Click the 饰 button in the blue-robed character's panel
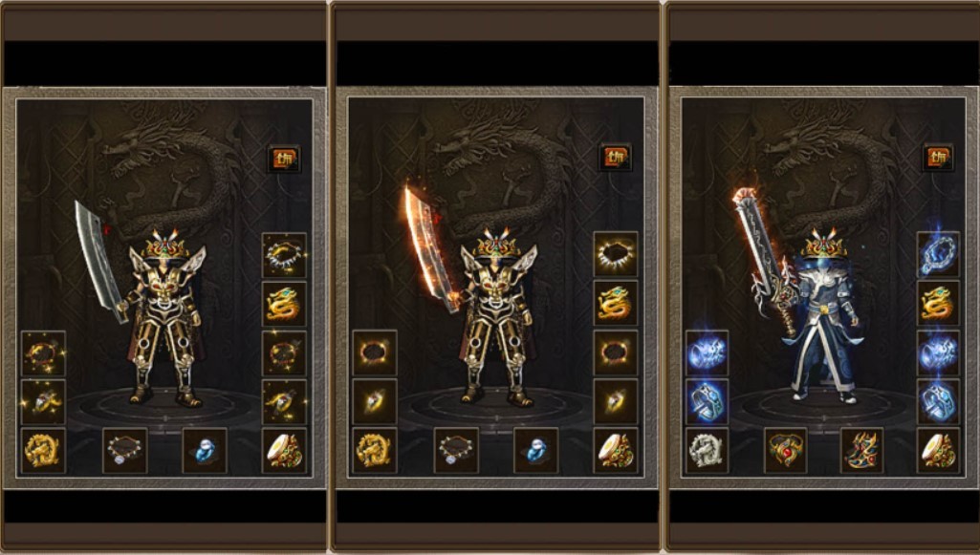The height and width of the screenshot is (555, 980). tap(938, 158)
